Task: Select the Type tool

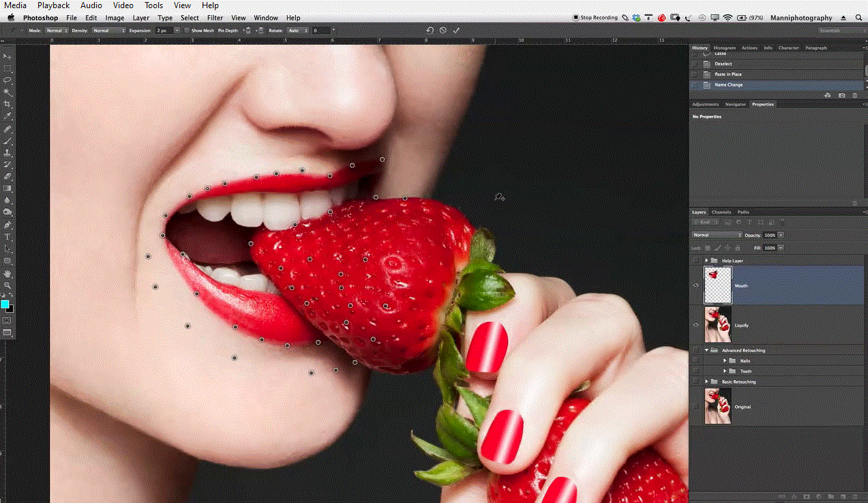Action: 8,237
